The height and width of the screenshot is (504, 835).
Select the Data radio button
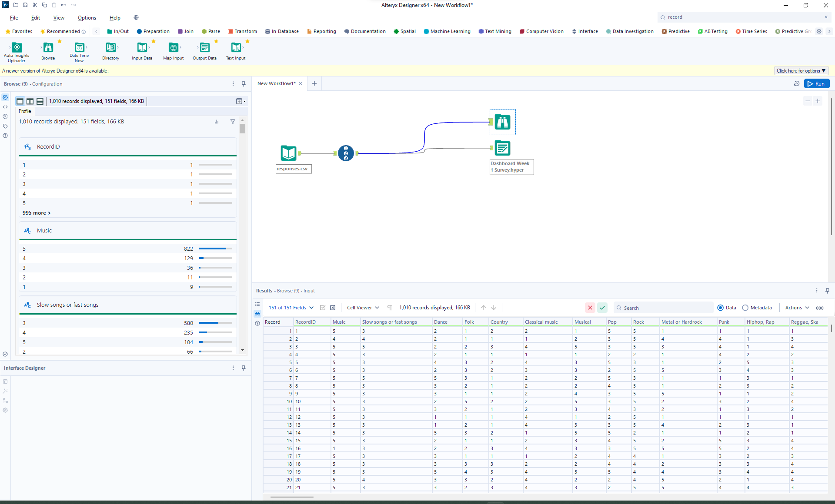click(x=721, y=308)
